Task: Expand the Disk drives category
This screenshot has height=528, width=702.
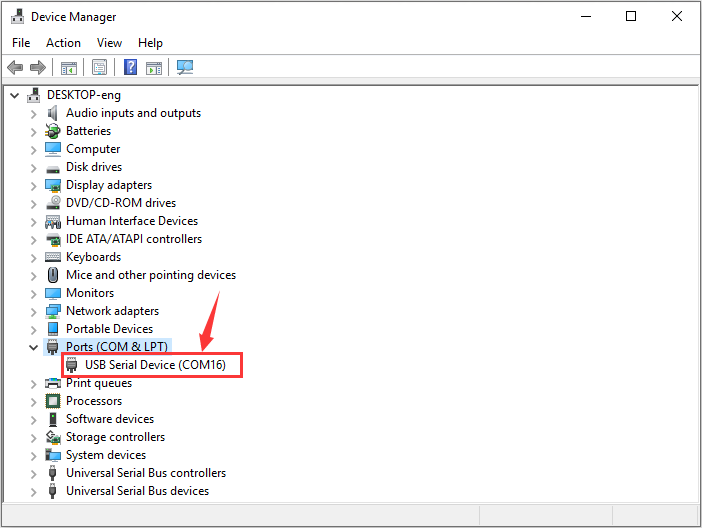Action: pos(34,168)
